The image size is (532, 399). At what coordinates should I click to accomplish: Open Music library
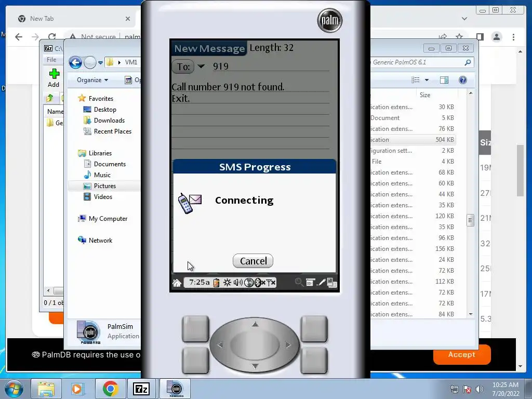point(102,175)
